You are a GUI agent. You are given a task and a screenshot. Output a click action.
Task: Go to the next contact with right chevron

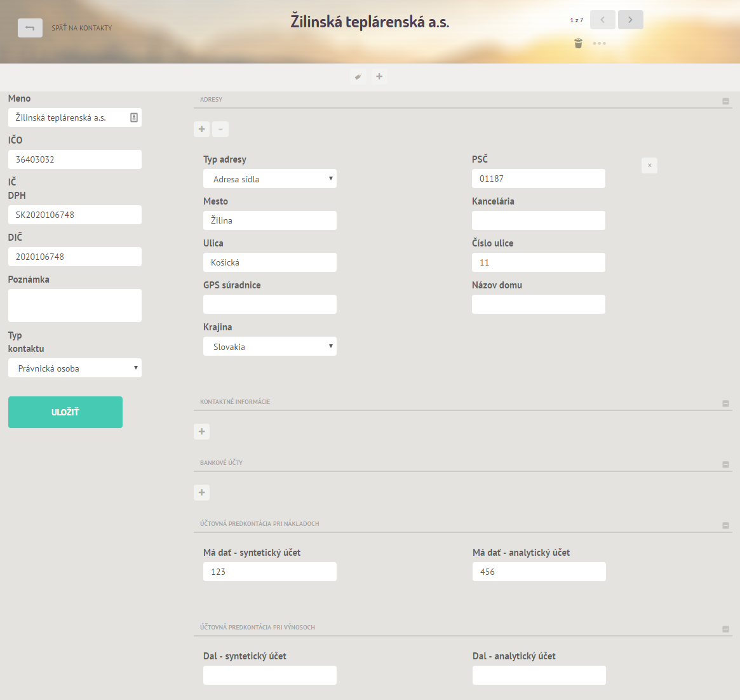[631, 20]
